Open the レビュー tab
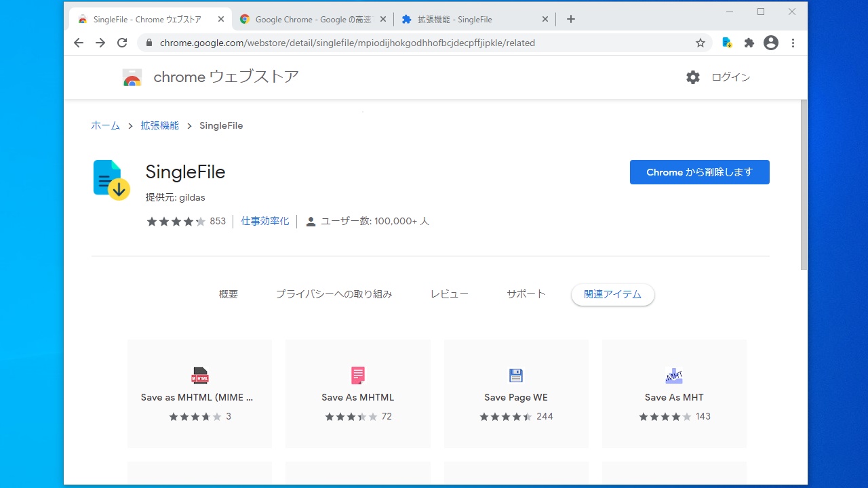Viewport: 868px width, 488px height. coord(450,294)
